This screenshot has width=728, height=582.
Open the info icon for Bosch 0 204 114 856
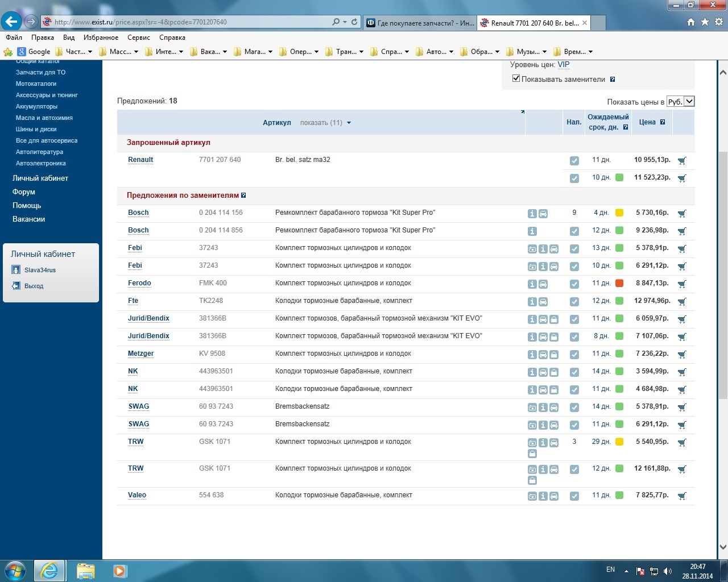pyautogui.click(x=532, y=231)
